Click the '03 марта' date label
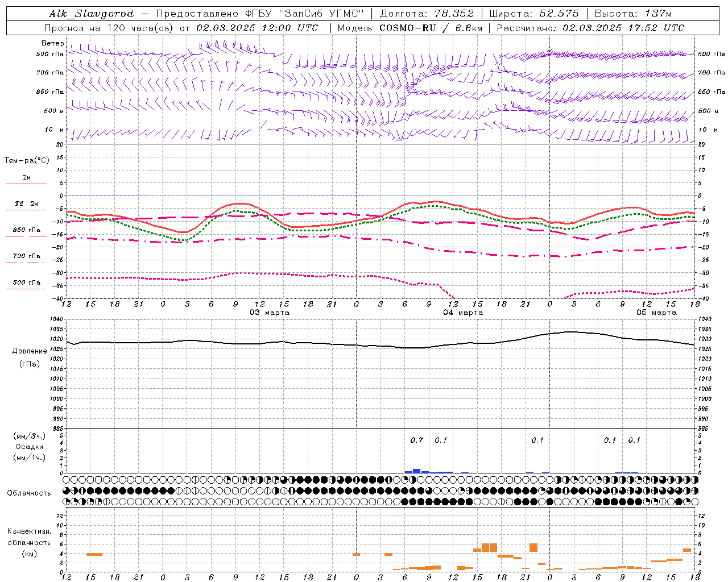The width and height of the screenshot is (728, 582). (x=270, y=313)
